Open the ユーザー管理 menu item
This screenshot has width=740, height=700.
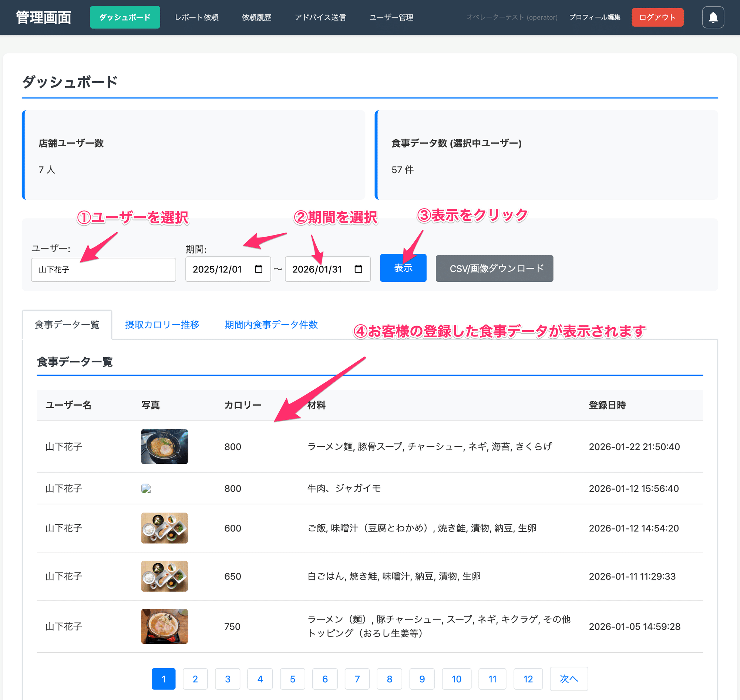[390, 17]
